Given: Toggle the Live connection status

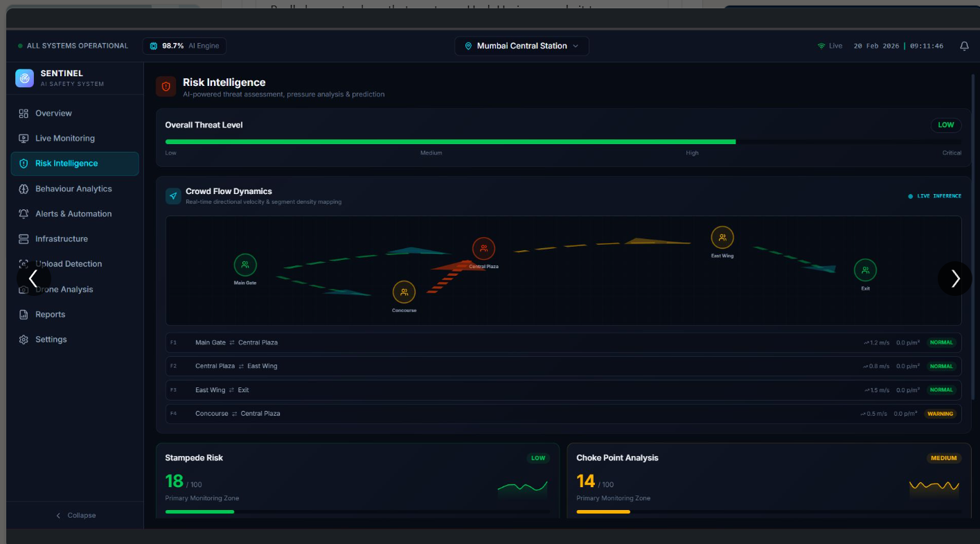Looking at the screenshot, I should pos(829,46).
